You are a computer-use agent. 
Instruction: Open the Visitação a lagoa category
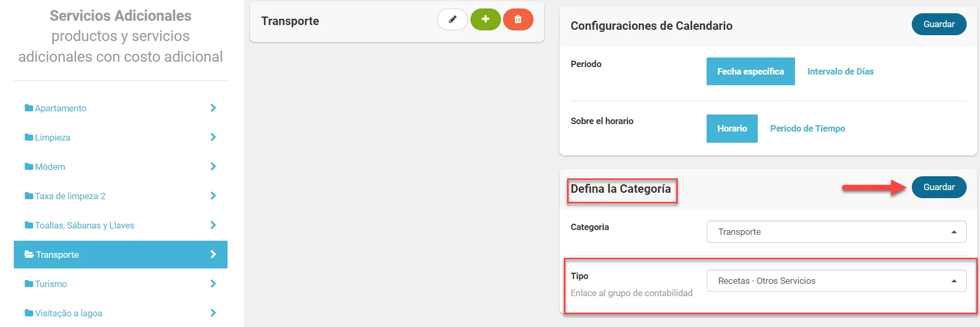pos(68,313)
